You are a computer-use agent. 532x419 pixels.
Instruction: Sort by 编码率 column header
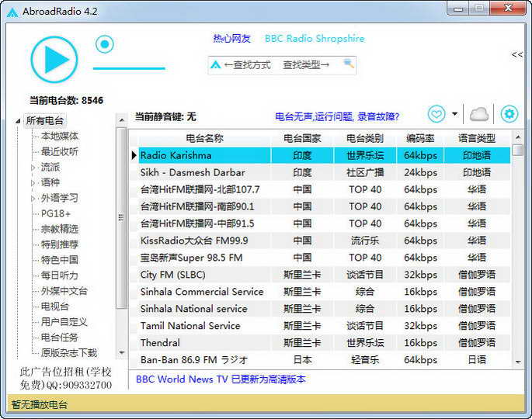pos(420,138)
